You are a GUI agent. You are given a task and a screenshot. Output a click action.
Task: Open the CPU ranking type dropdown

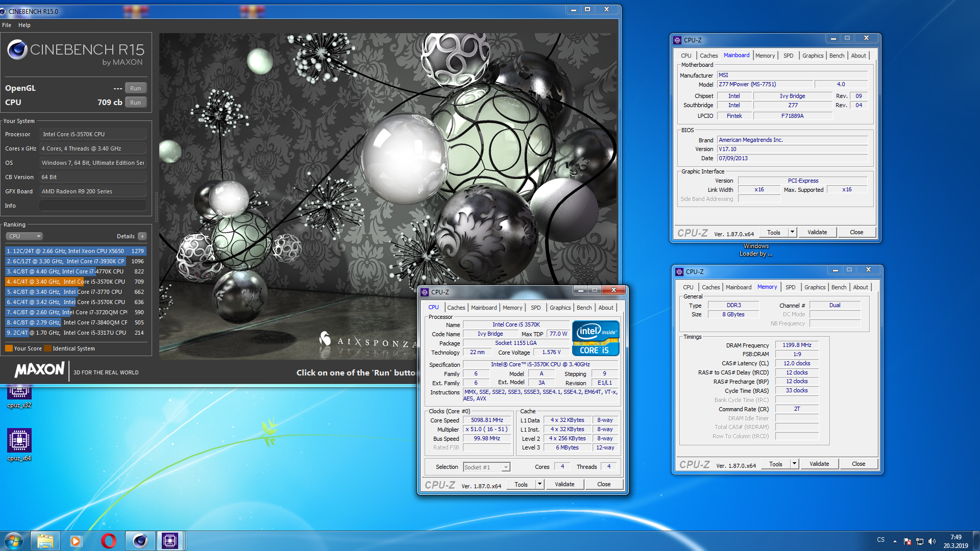24,236
